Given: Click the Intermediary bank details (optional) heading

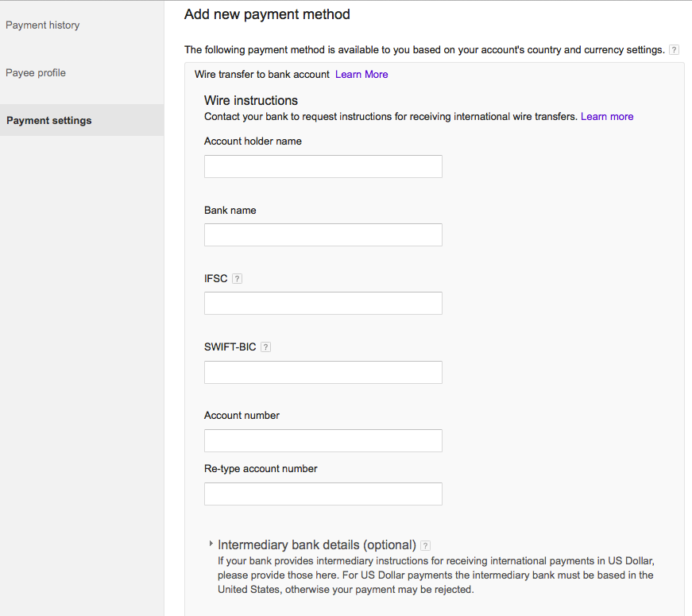Looking at the screenshot, I should pos(317,545).
